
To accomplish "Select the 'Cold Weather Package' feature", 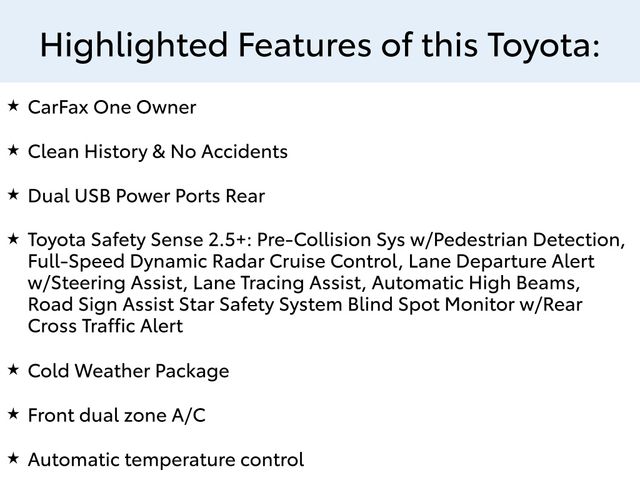I will (128, 372).
